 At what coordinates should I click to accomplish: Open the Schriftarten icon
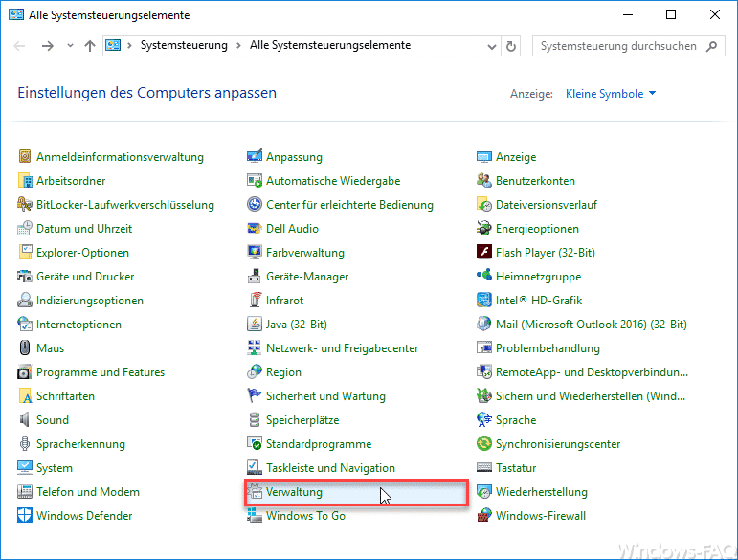pyautogui.click(x=25, y=395)
